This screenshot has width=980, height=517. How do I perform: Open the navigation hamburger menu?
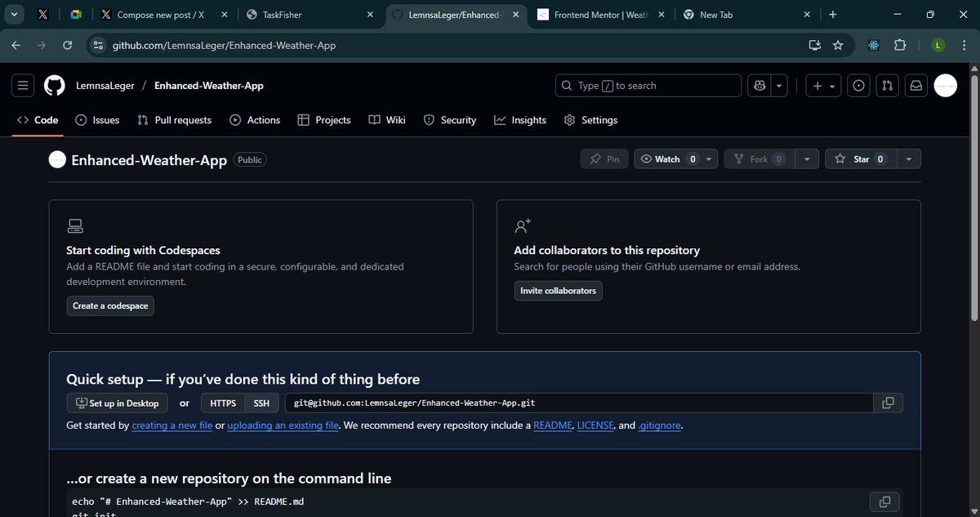point(22,85)
